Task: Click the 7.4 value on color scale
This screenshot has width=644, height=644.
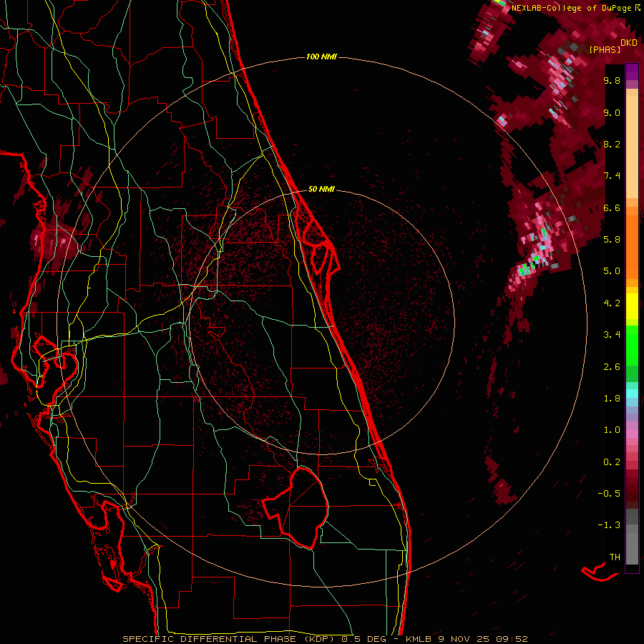Action: click(x=612, y=176)
